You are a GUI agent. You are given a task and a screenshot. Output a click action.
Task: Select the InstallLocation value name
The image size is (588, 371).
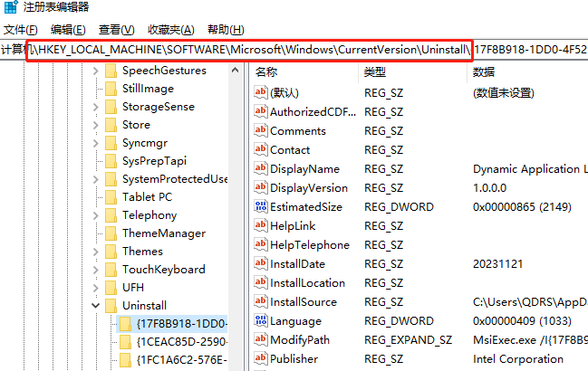(x=307, y=283)
